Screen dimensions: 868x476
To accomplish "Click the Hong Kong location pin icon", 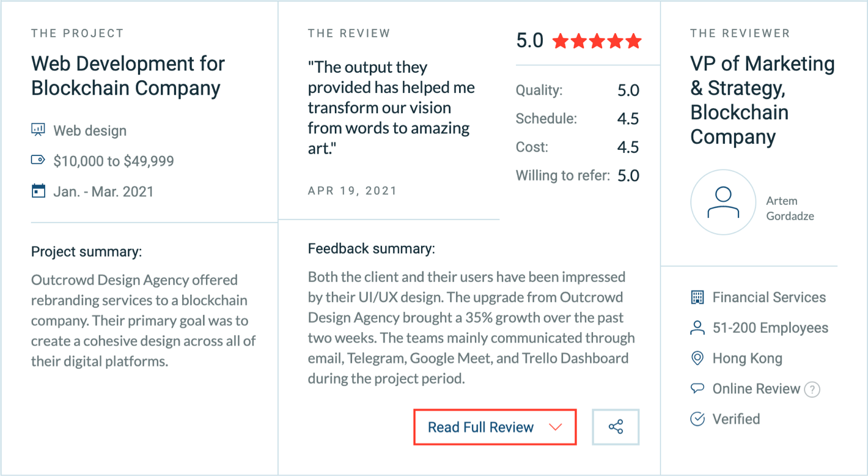I will 697,358.
